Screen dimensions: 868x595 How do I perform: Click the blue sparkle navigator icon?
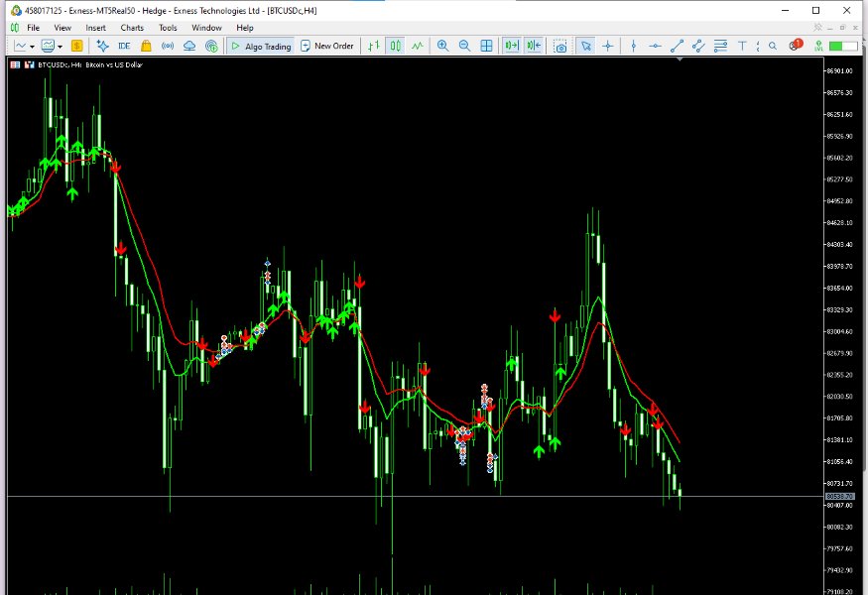click(x=102, y=46)
